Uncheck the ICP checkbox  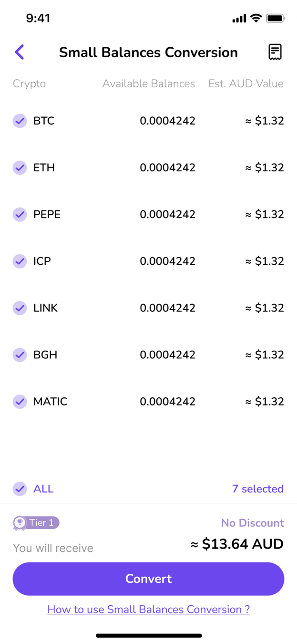[x=20, y=261]
